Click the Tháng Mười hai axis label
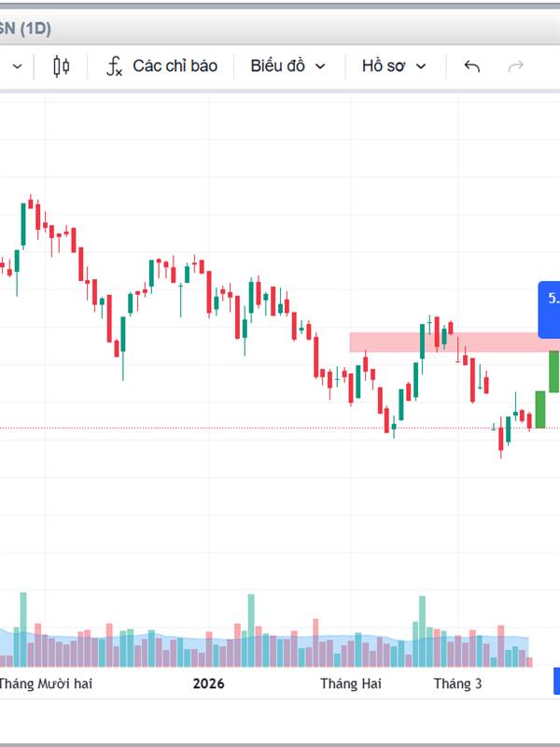 (x=47, y=684)
